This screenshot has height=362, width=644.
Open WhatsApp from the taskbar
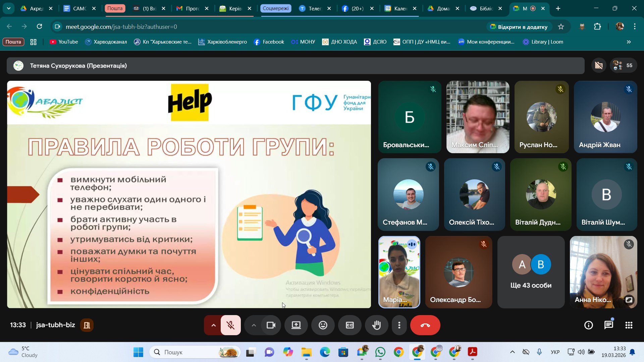pos(380,352)
